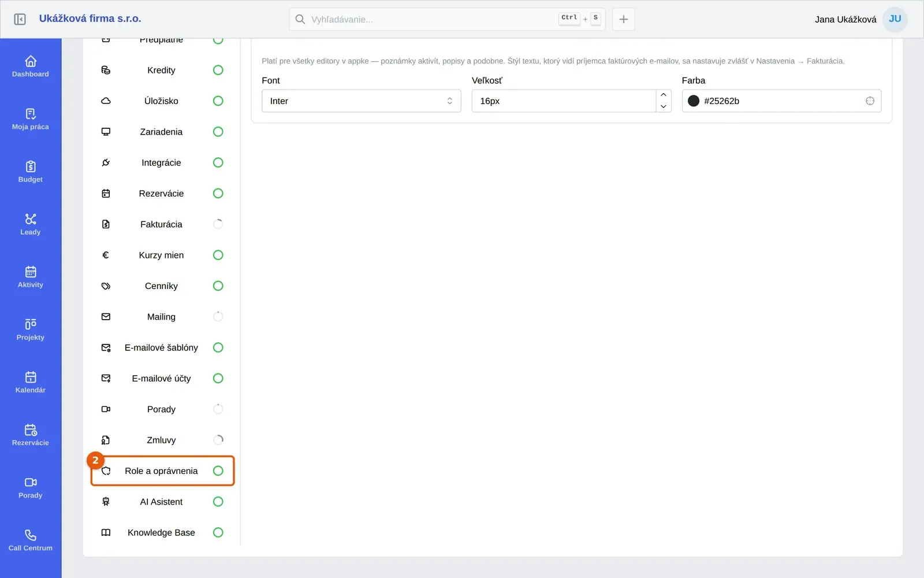Open Moja práca in the sidebar
This screenshot has height=578, width=924.
point(31,119)
